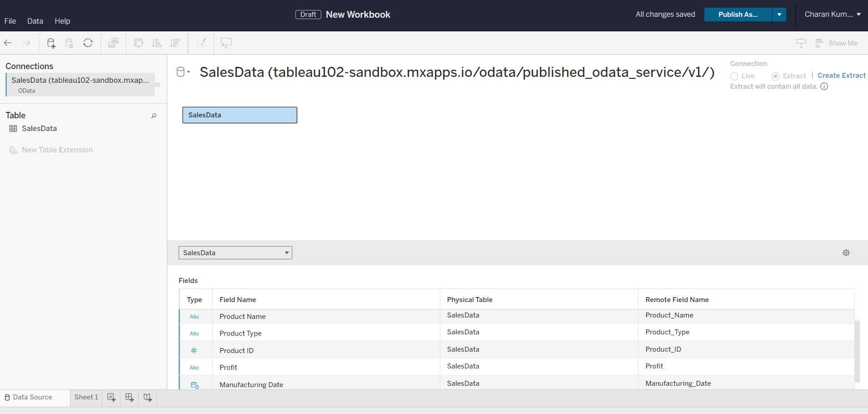Pause automatic updates using the toolbar icon
The image size is (868, 414).
tap(69, 43)
